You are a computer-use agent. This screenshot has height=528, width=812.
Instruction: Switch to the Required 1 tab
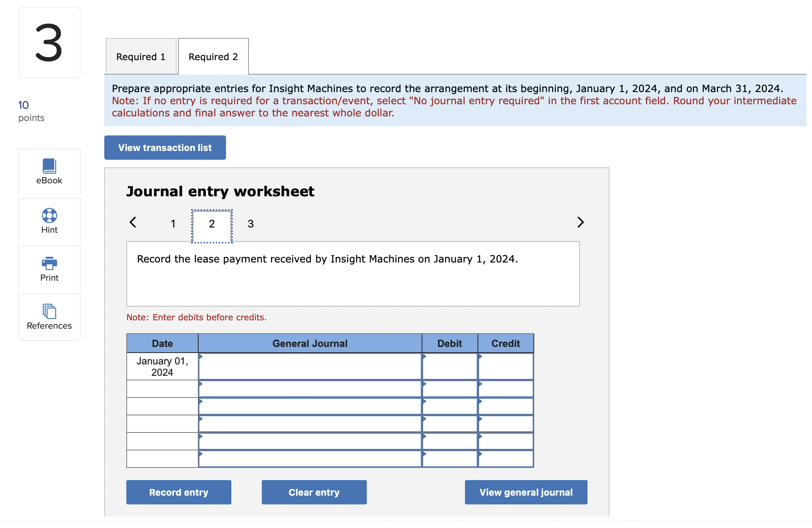141,57
